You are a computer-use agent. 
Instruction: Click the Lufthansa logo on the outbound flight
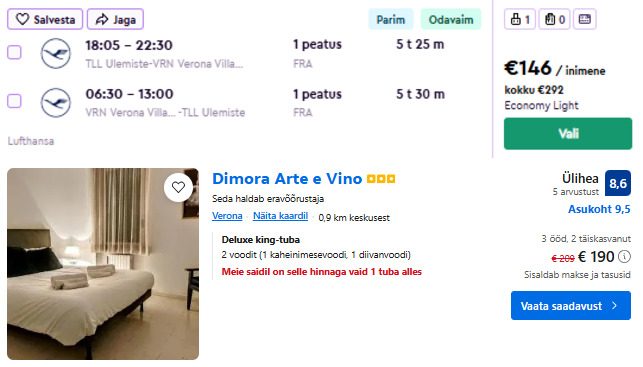click(56, 53)
